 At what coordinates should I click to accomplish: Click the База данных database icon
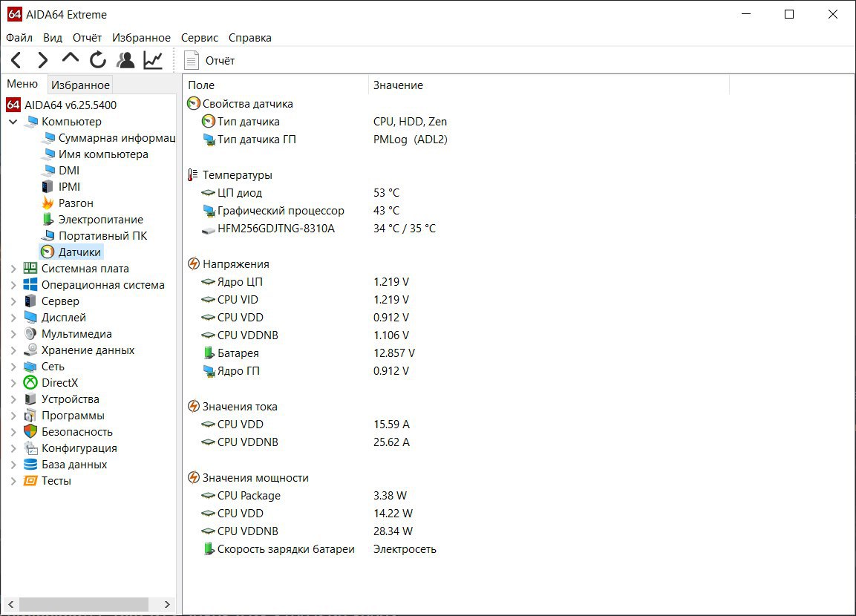[x=30, y=465]
